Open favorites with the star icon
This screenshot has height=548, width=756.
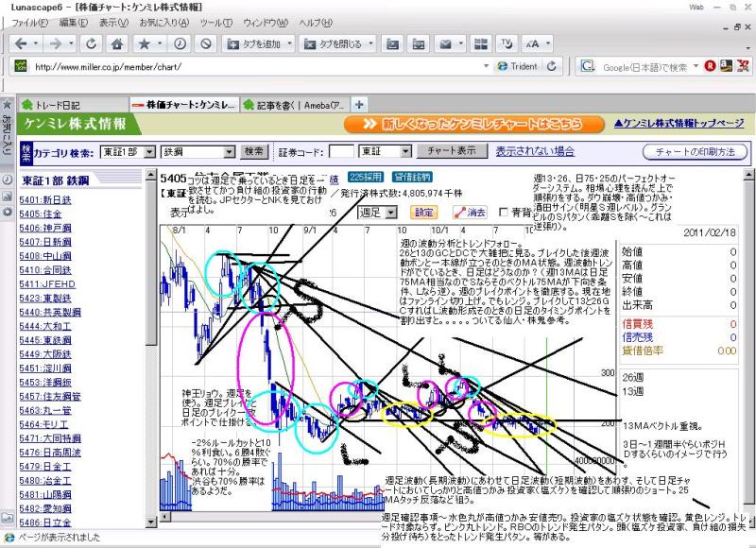(x=144, y=43)
